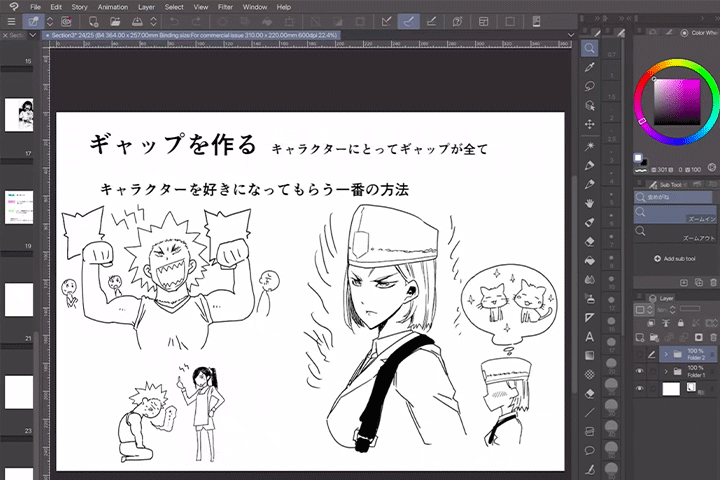Viewport: 720px width, 480px height.
Task: Select the ズームイン sub tool
Action: coord(675,214)
